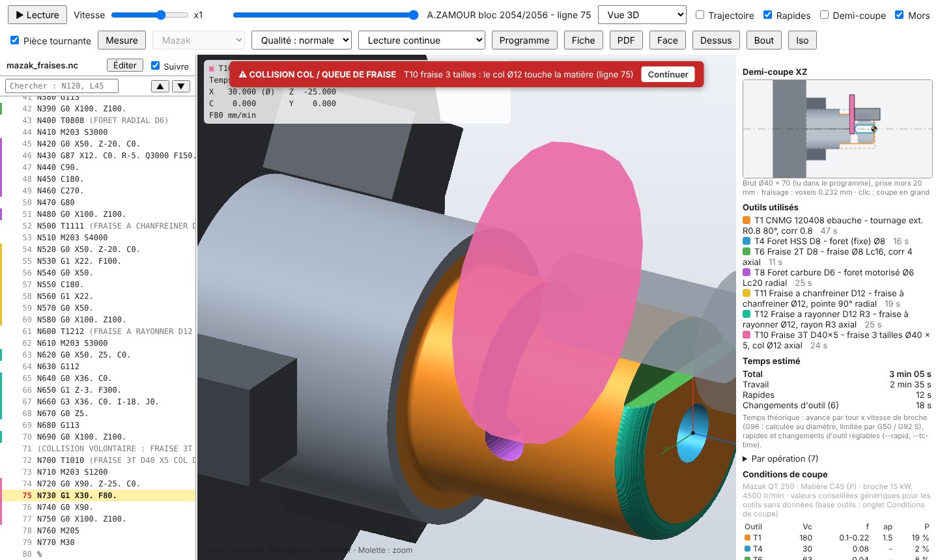Enable the Trajectoire checkbox
This screenshot has width=938, height=560.
(x=700, y=15)
